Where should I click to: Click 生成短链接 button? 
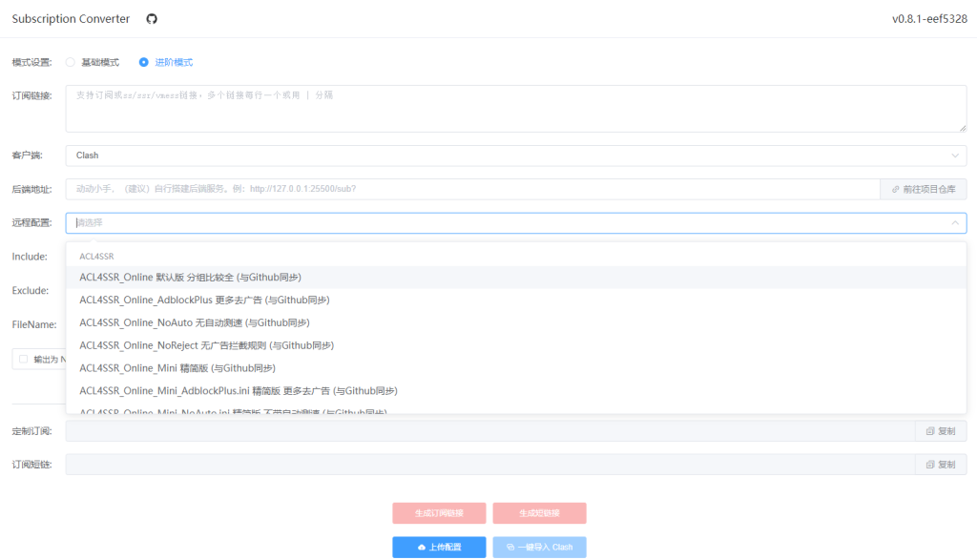coord(539,513)
